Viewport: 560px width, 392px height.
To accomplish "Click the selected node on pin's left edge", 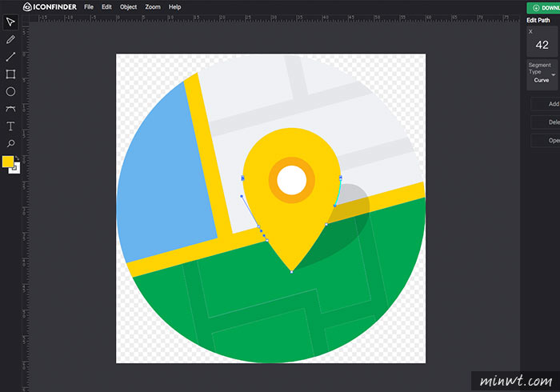I will tap(243, 178).
